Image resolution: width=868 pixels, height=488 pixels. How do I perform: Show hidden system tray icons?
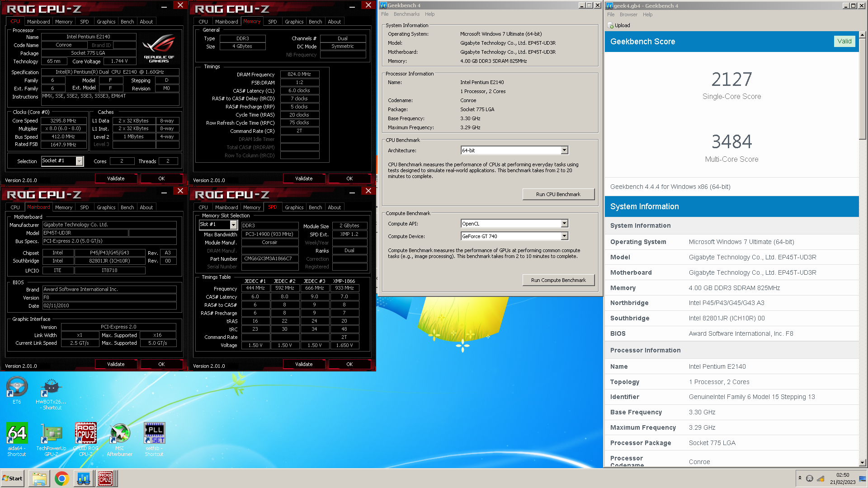point(800,478)
